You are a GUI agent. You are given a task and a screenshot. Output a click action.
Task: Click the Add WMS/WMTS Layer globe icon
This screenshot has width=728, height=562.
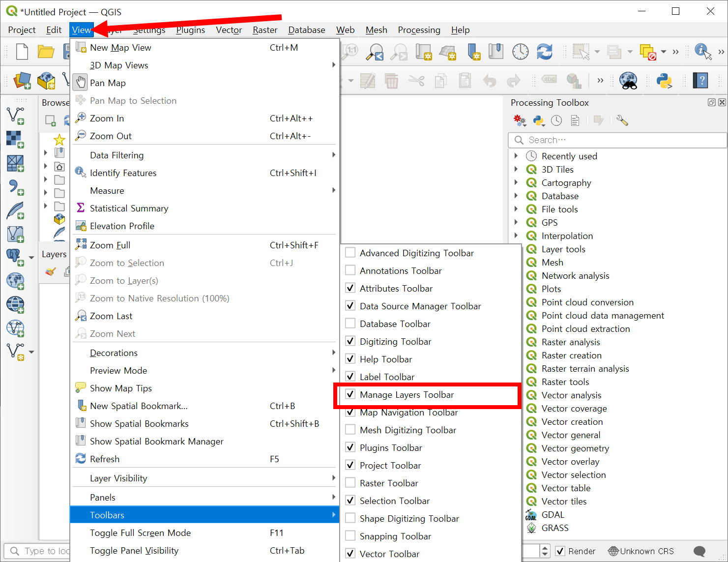tap(15, 281)
